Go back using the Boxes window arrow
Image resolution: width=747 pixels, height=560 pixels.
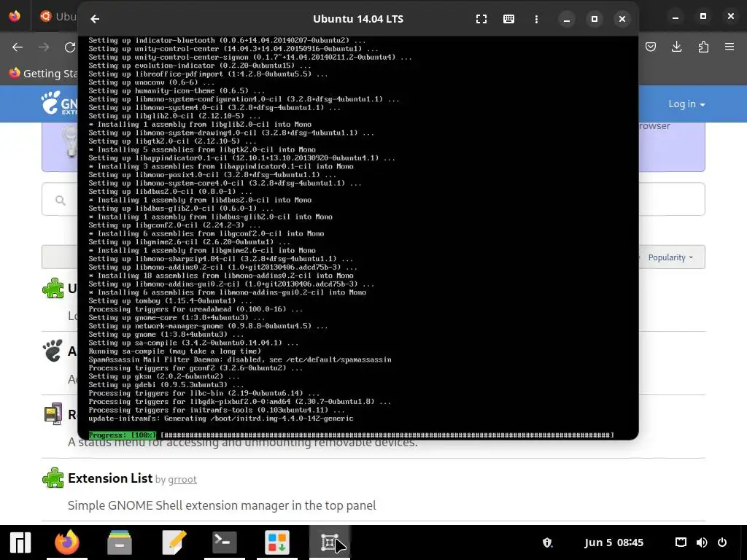tap(95, 19)
